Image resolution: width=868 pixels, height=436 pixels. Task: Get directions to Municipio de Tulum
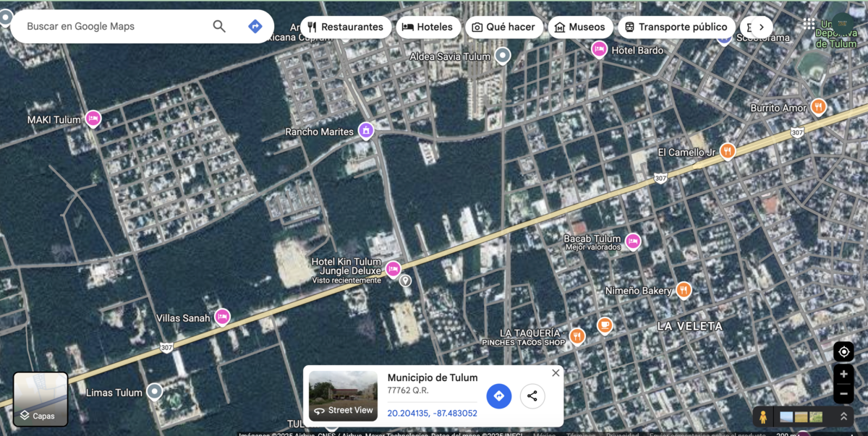coord(498,396)
